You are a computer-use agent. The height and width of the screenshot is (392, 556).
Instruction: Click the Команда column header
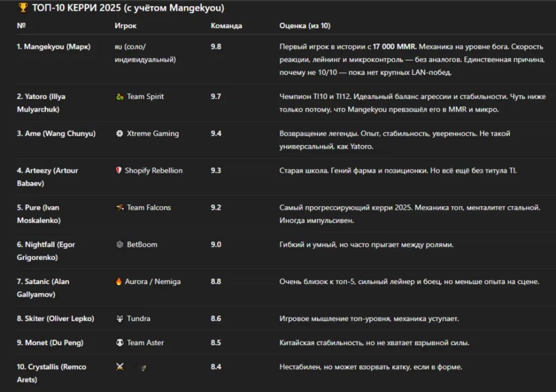(x=226, y=26)
